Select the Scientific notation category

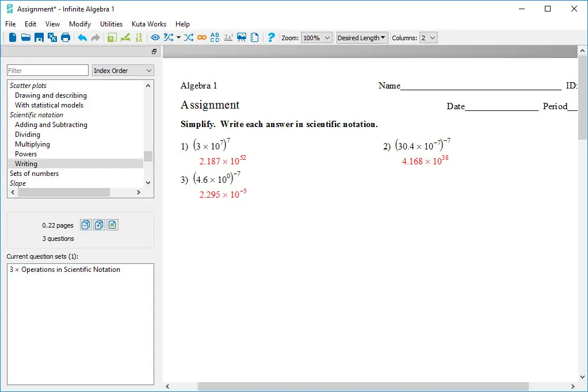(x=36, y=115)
